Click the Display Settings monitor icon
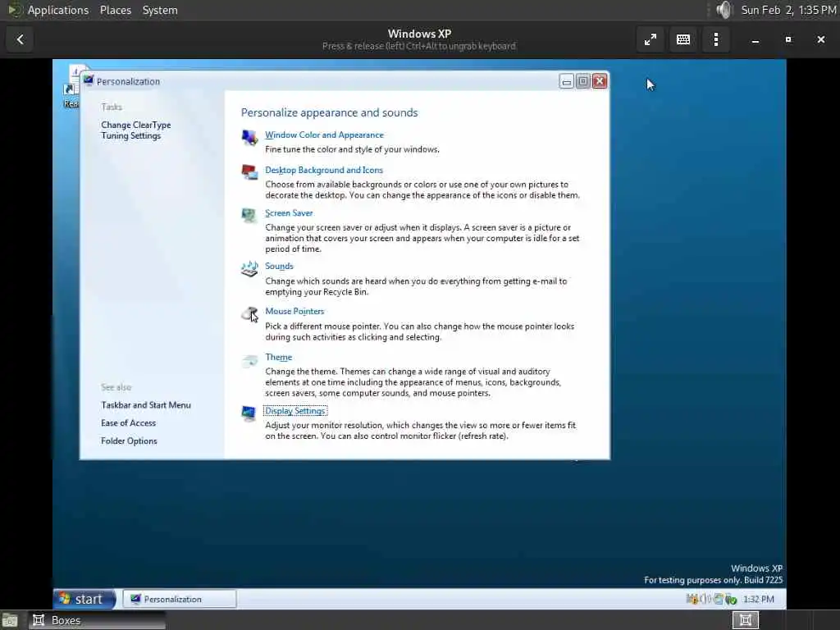Screen dimensions: 840x630 point(249,413)
